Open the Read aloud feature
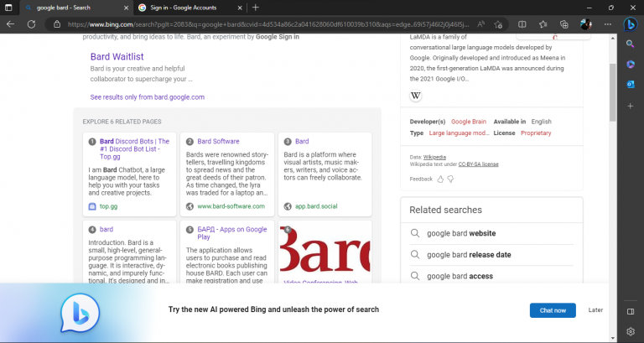Image resolution: width=644 pixels, height=343 pixels. [481, 24]
